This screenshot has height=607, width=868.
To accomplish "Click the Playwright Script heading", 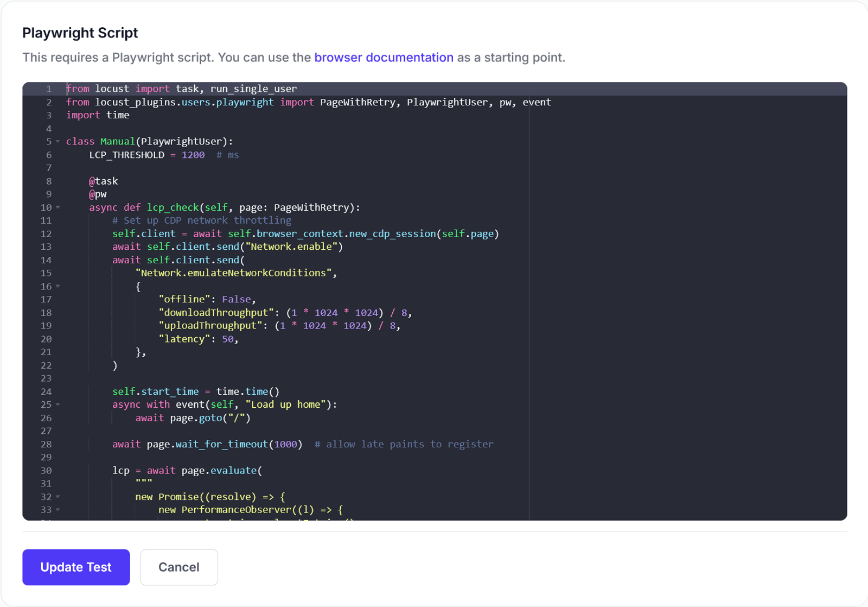I will (x=79, y=33).
